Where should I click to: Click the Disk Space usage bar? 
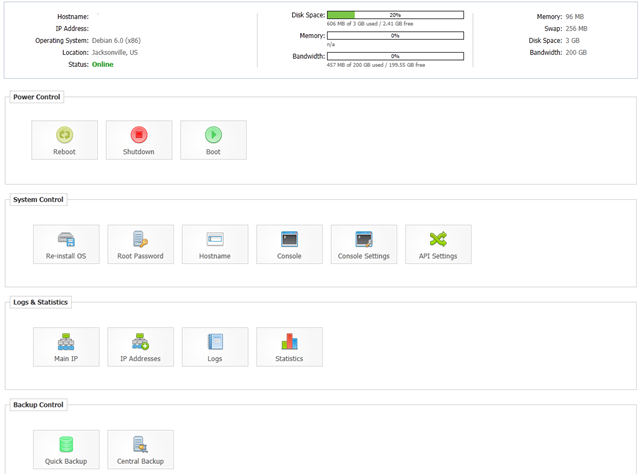395,15
